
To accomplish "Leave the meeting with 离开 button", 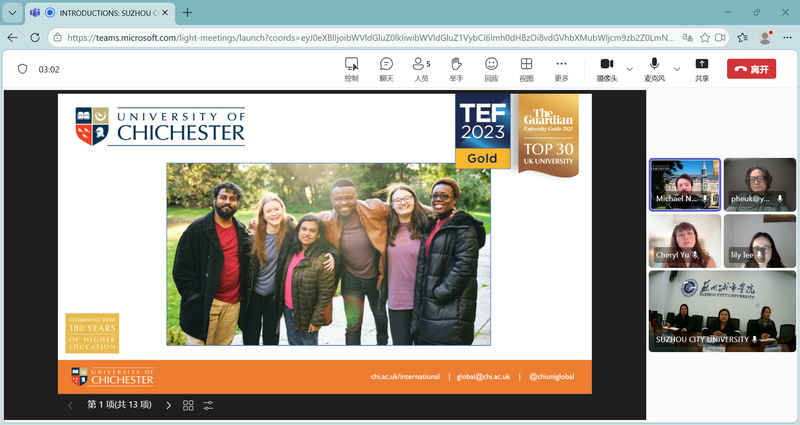I will coord(751,69).
